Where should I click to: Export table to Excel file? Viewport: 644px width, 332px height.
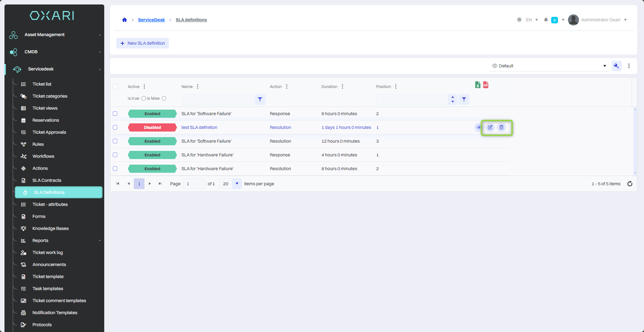point(477,85)
